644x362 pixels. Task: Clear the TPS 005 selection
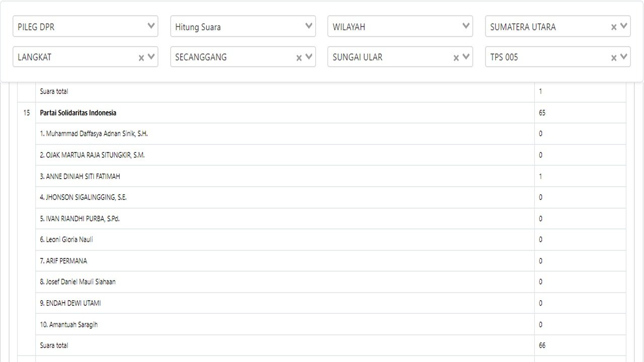pos(614,58)
